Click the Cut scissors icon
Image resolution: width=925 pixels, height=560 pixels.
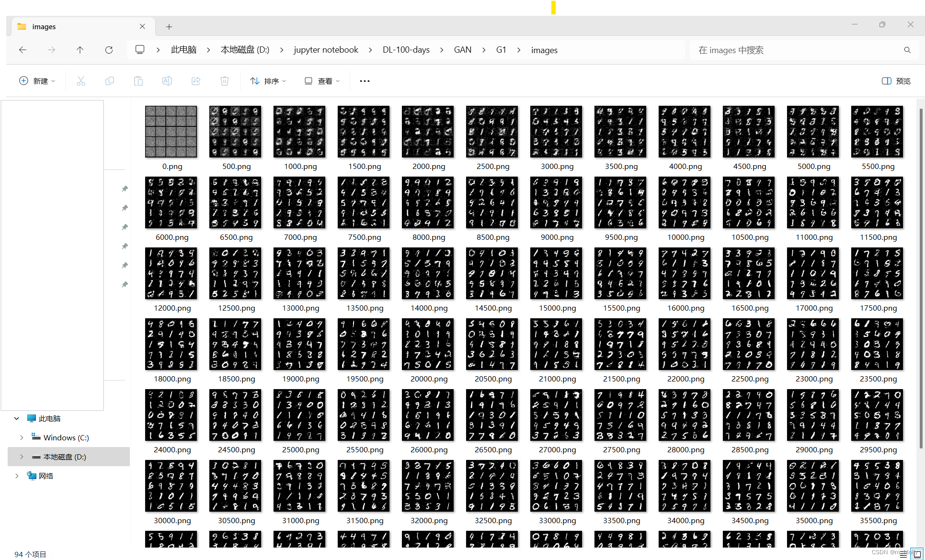(81, 81)
